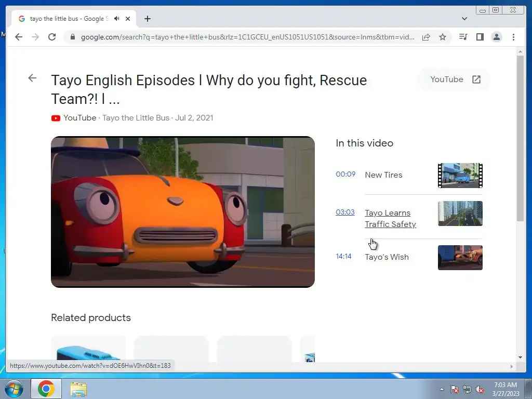Viewport: 532px width, 399px height.
Task: Toggle the Chrome side panel icon
Action: [480, 37]
